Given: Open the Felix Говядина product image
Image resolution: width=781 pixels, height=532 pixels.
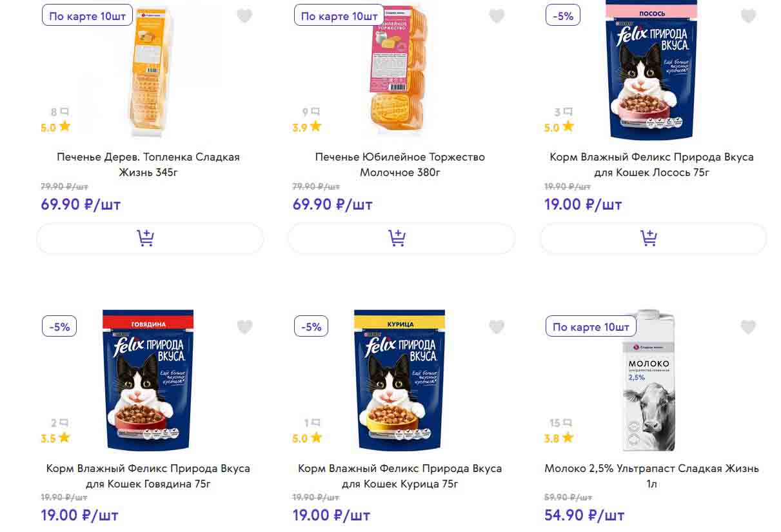Looking at the screenshot, I should pyautogui.click(x=148, y=380).
